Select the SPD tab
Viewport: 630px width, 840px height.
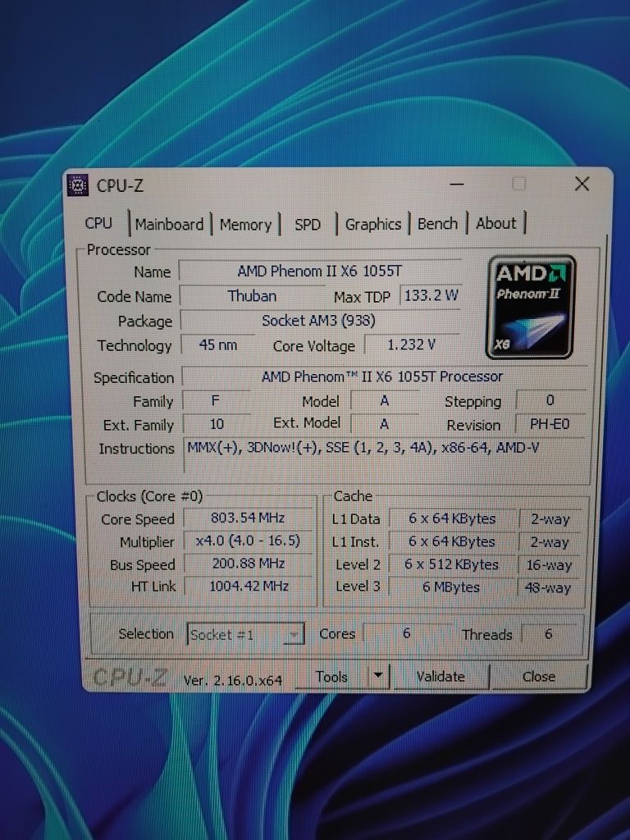point(308,225)
